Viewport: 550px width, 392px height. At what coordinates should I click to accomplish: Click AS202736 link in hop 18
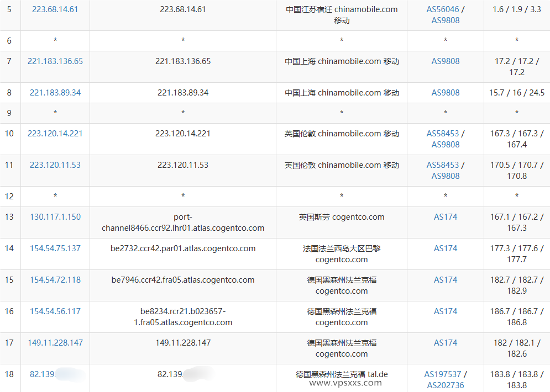coord(445,385)
